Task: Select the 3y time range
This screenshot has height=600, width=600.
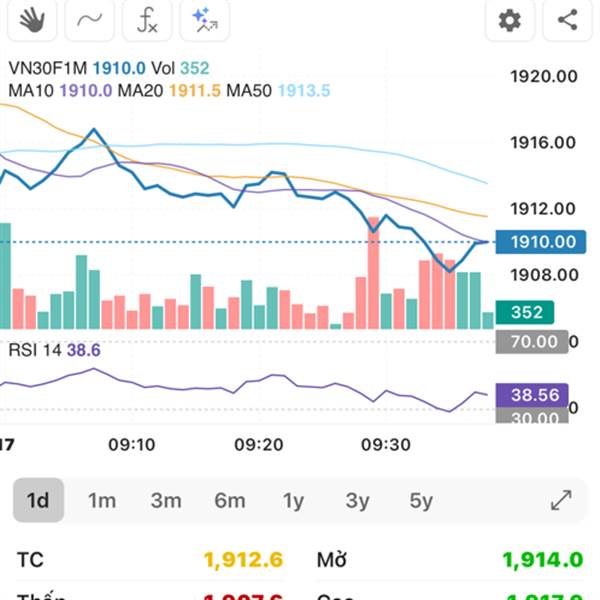Action: coord(357,500)
